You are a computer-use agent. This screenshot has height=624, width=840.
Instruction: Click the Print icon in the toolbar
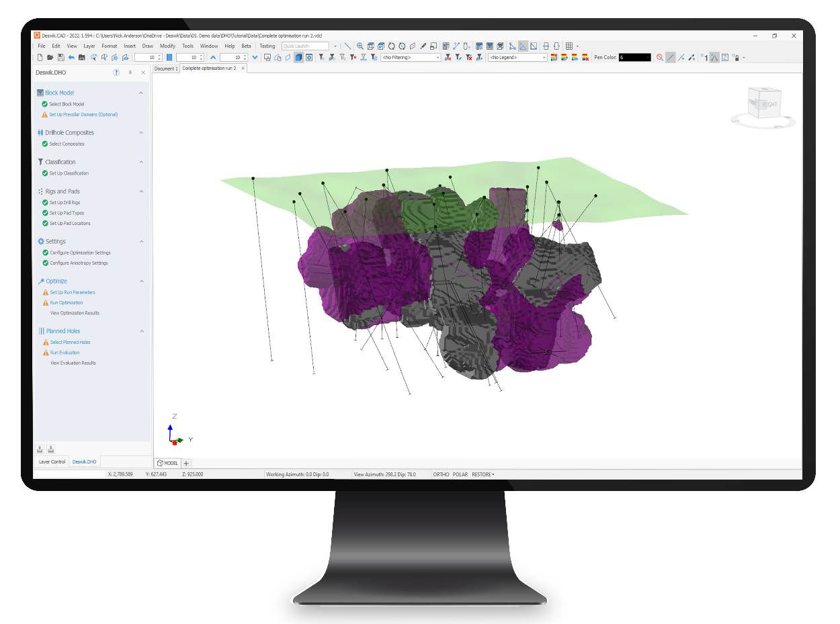(82, 58)
